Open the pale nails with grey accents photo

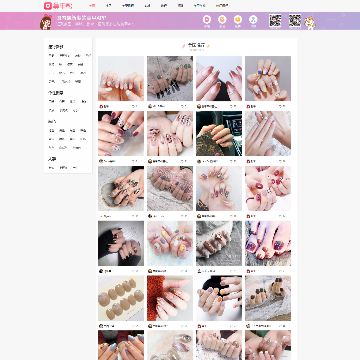point(121,78)
